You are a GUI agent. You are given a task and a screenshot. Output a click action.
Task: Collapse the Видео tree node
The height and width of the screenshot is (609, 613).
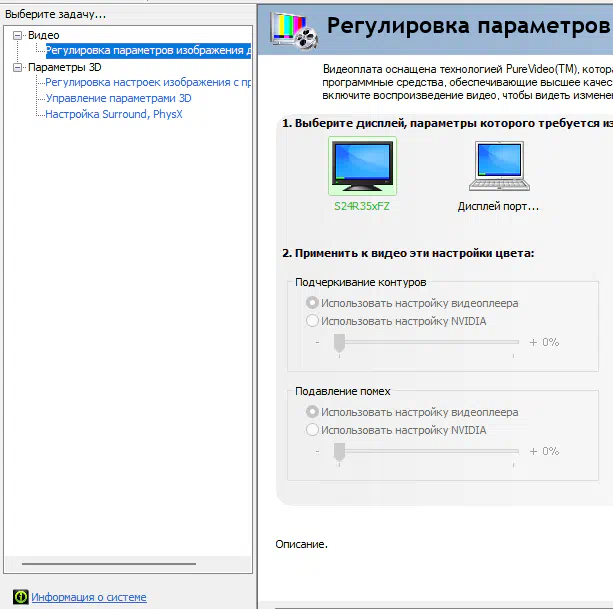(x=17, y=36)
